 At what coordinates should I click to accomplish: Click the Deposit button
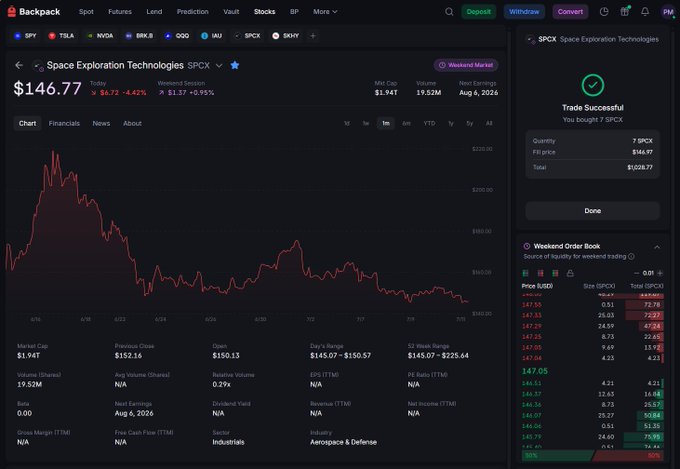479,12
